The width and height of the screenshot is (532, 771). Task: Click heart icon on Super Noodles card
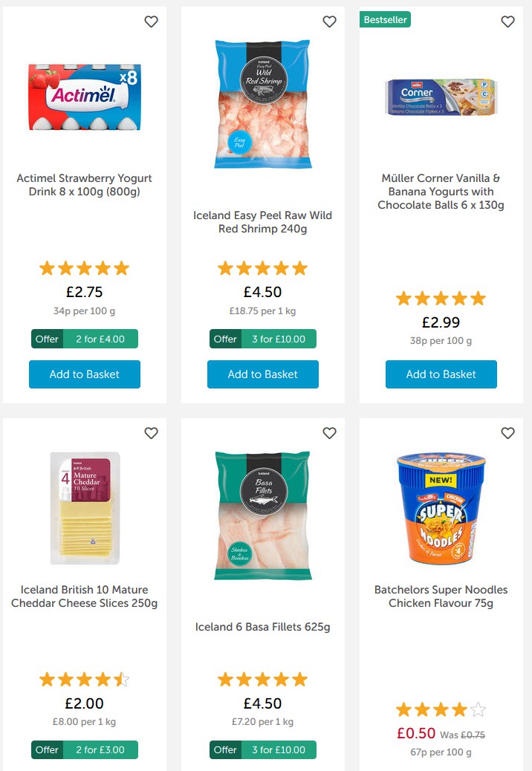coord(507,433)
